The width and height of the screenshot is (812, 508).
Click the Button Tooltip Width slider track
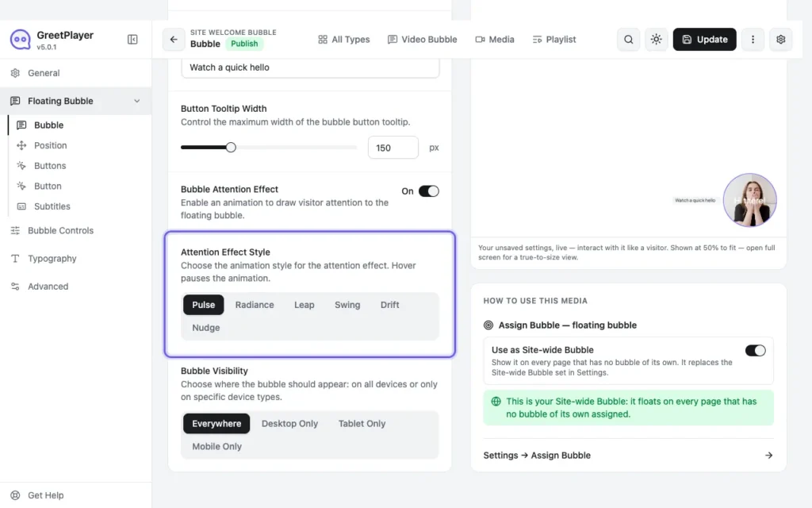tap(269, 148)
